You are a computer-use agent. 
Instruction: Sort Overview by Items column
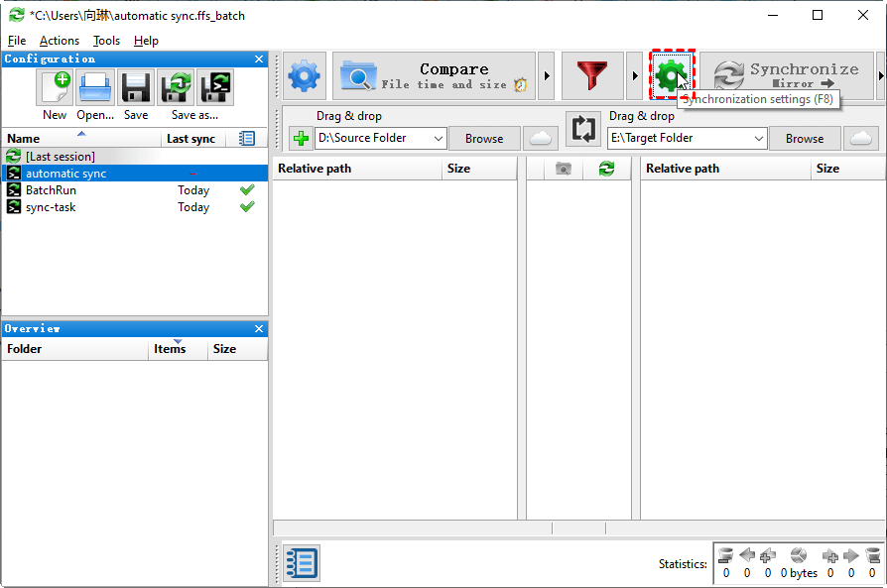tap(178, 349)
